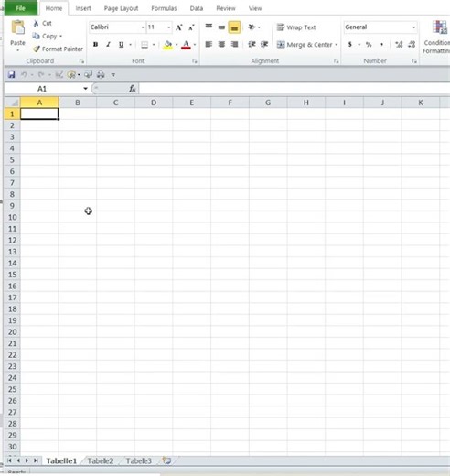The width and height of the screenshot is (450, 476).
Task: Apply percent style format
Action: tap(369, 45)
